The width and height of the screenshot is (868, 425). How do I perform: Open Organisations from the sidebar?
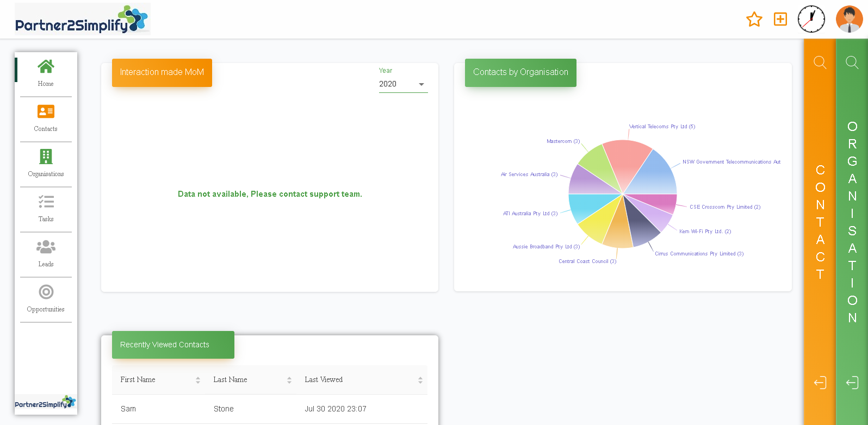click(x=46, y=164)
